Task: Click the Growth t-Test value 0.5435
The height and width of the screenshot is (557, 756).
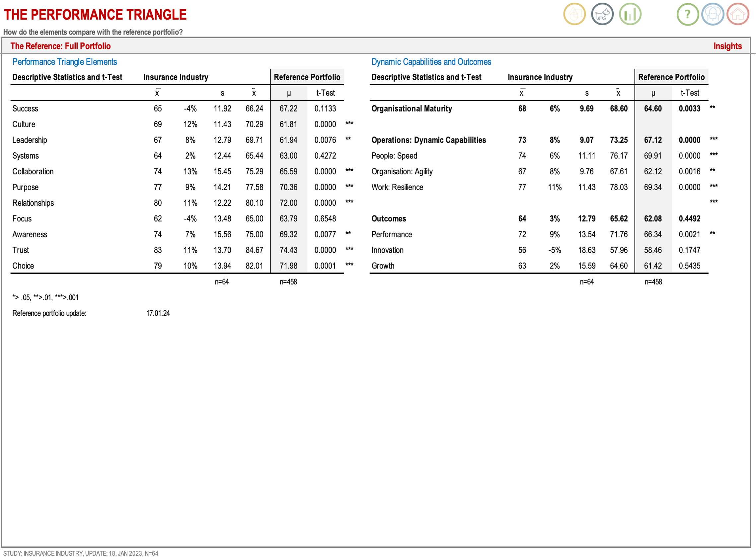Action: [x=690, y=266]
